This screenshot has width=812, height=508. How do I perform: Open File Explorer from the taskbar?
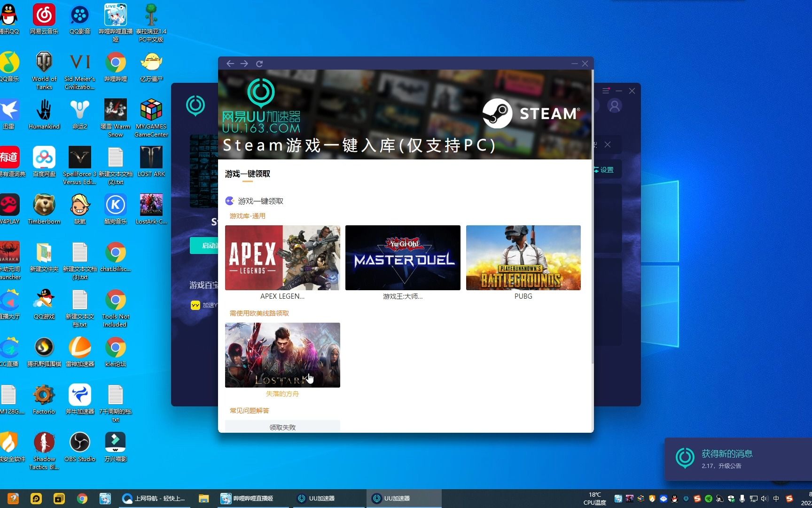click(x=203, y=499)
